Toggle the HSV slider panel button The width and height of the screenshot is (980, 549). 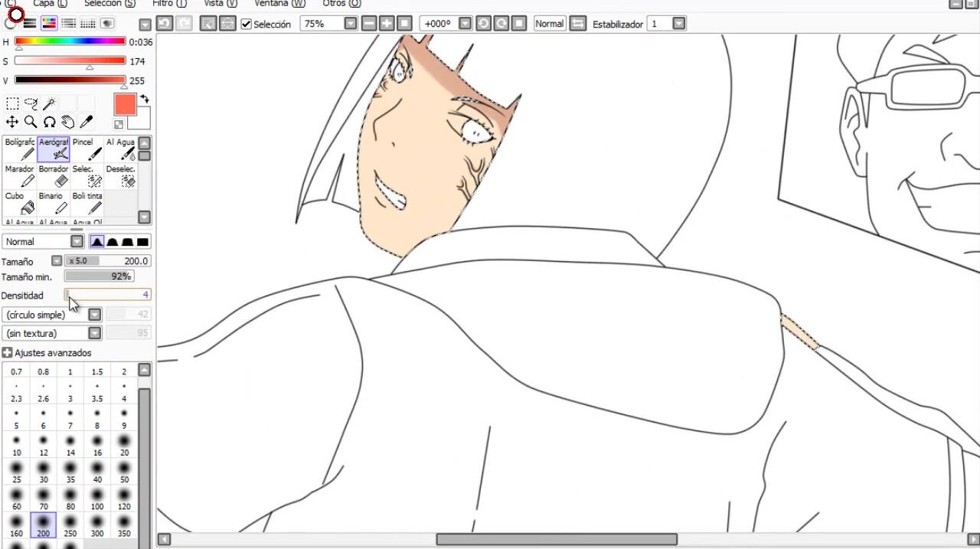48,23
